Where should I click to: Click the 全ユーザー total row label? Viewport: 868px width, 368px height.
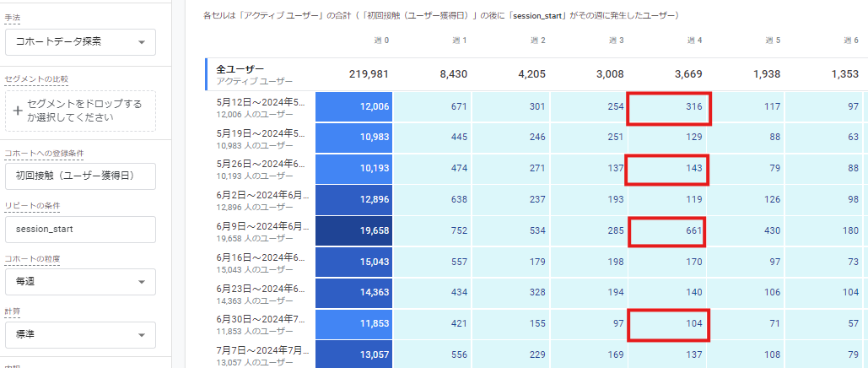click(x=240, y=69)
